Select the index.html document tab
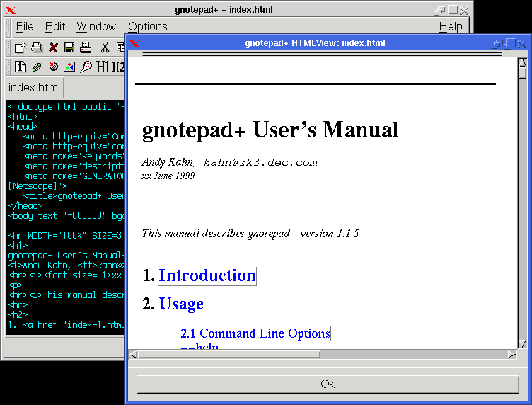This screenshot has height=405, width=532. click(34, 87)
